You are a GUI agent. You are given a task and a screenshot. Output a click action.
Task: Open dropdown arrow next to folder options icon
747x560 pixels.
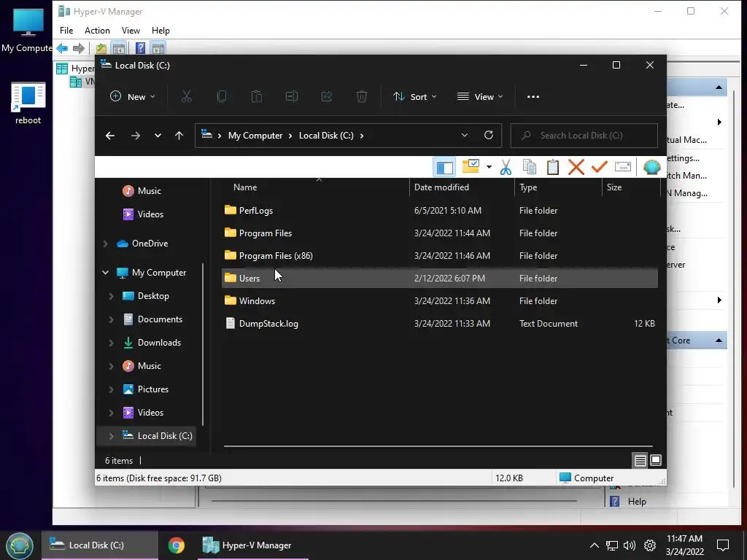[489, 167]
